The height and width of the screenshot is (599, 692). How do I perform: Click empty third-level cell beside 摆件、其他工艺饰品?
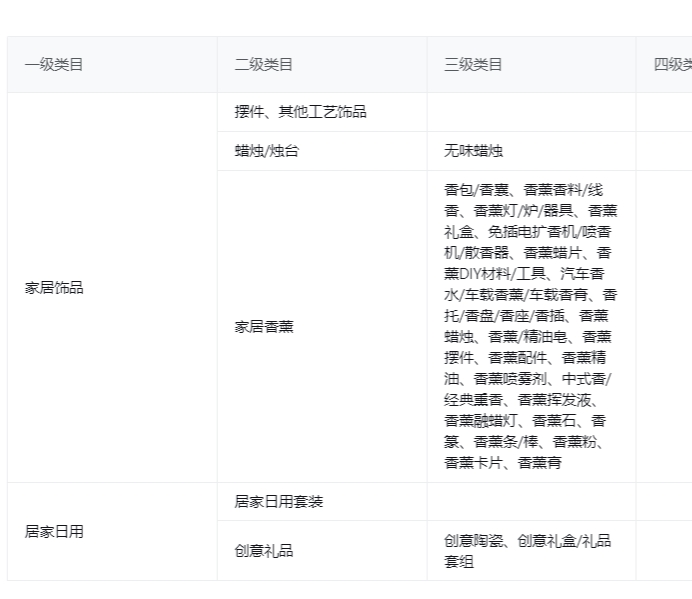point(530,112)
